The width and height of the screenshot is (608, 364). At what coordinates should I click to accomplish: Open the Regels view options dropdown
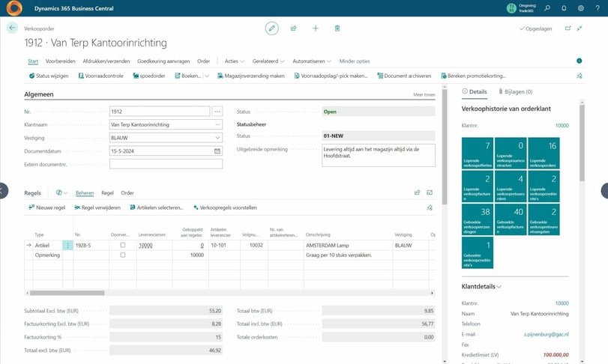[x=61, y=192]
